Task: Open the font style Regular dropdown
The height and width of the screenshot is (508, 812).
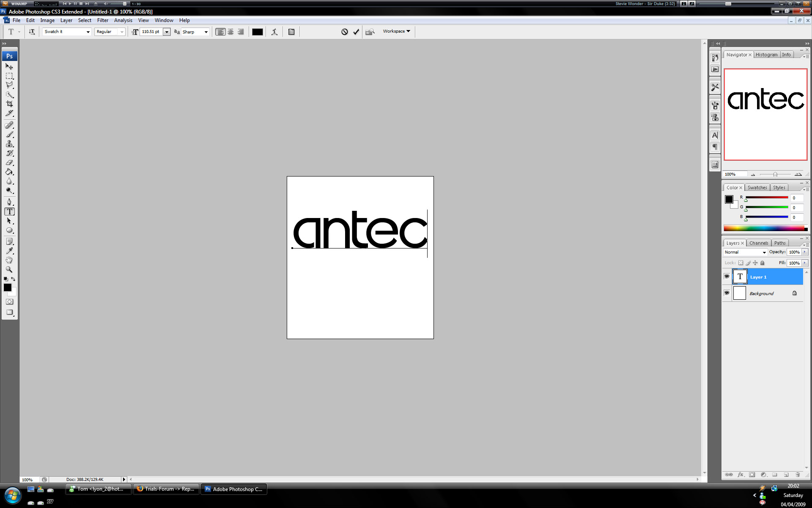Action: (122, 32)
